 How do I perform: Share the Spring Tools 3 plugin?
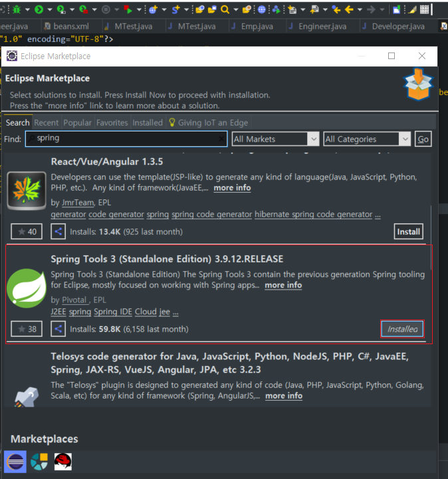click(58, 329)
